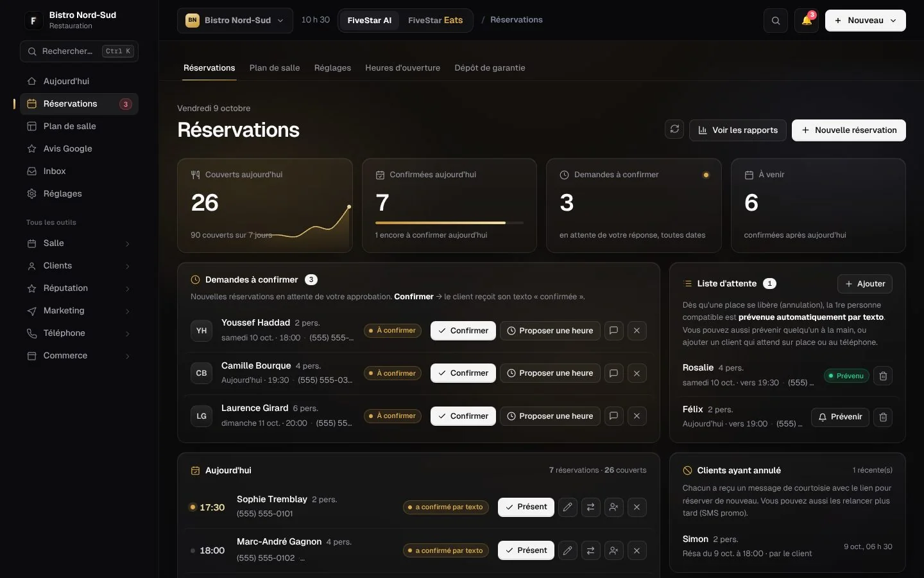Edit Sophie Tremblay's reservation
The height and width of the screenshot is (578, 924).
pos(567,507)
